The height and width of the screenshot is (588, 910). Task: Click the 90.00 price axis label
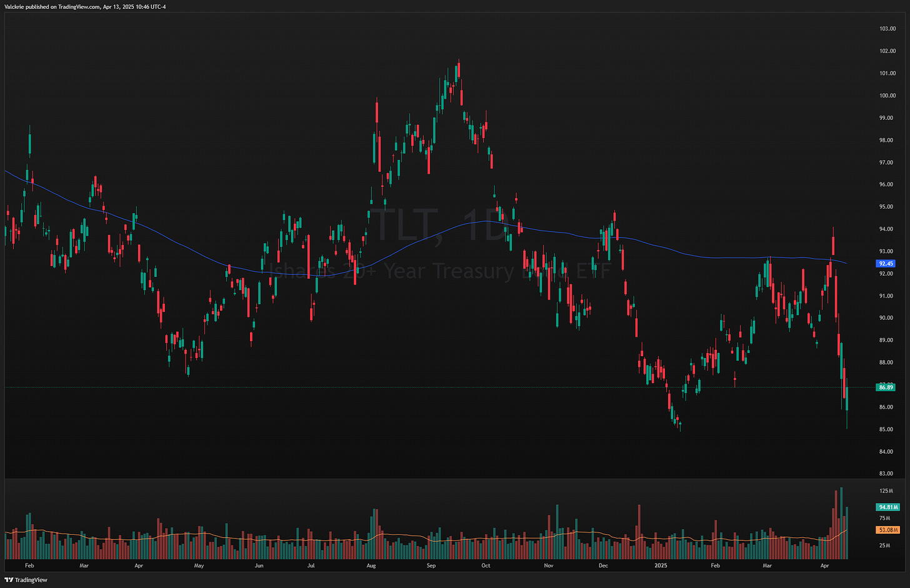point(886,318)
